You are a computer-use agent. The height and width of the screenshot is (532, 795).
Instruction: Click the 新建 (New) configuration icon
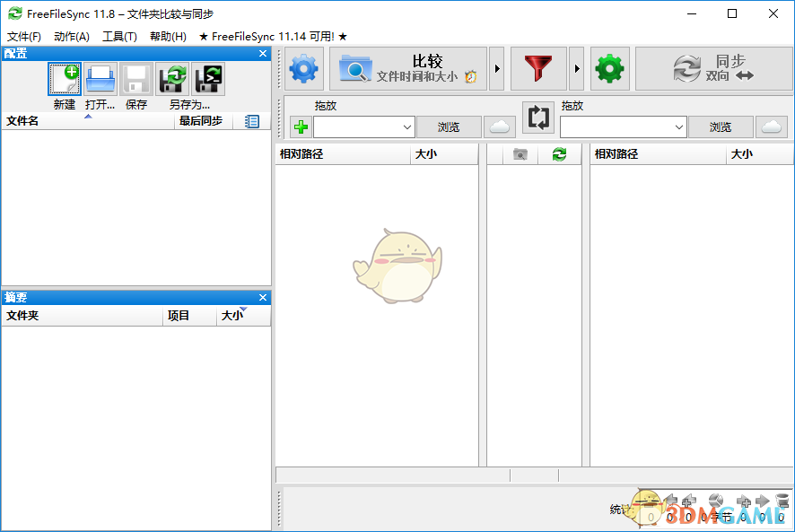click(x=64, y=80)
